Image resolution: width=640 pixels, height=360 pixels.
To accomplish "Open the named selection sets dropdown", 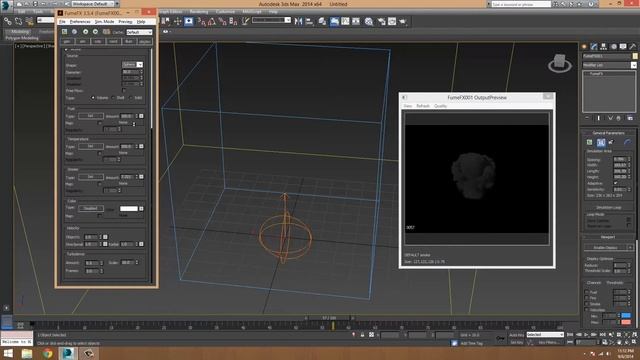I will (x=271, y=20).
